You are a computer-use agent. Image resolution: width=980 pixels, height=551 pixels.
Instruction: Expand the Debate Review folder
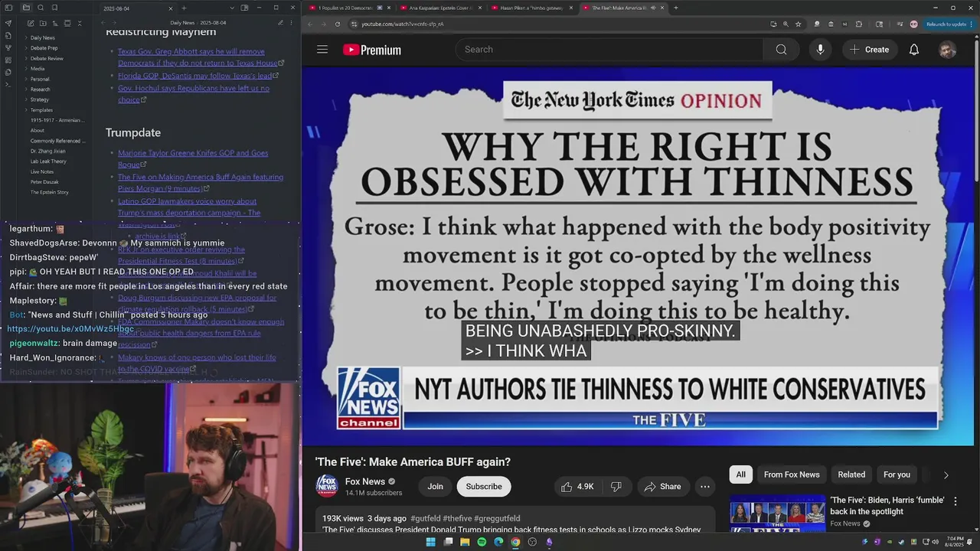click(47, 58)
